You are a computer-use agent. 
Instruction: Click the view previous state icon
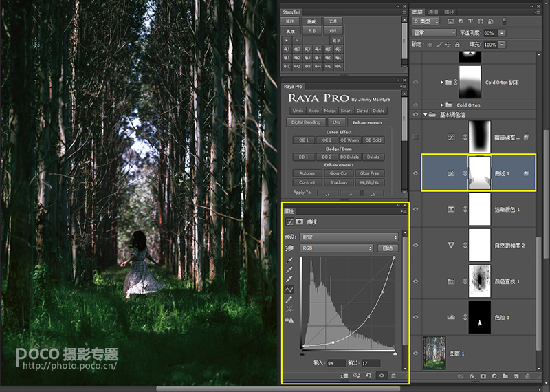click(356, 376)
